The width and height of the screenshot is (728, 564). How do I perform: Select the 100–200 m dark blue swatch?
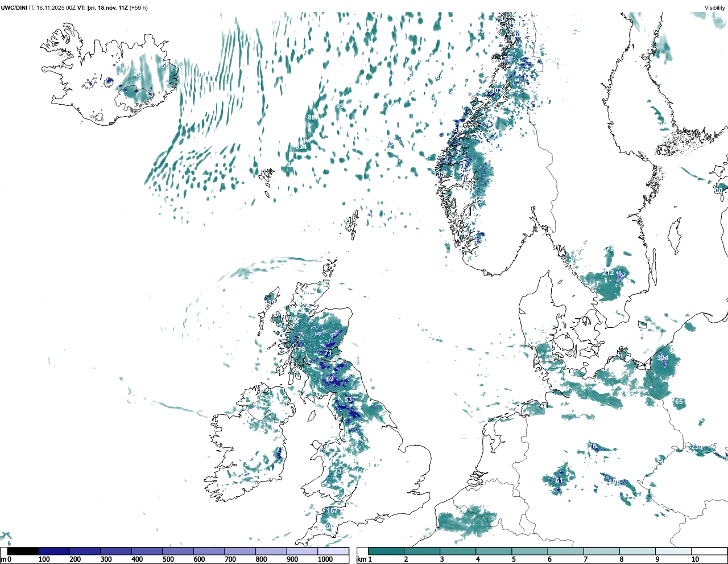[x=54, y=551]
